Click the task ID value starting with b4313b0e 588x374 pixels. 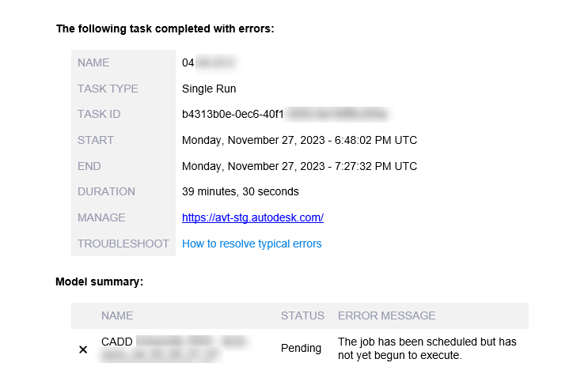[x=233, y=115]
